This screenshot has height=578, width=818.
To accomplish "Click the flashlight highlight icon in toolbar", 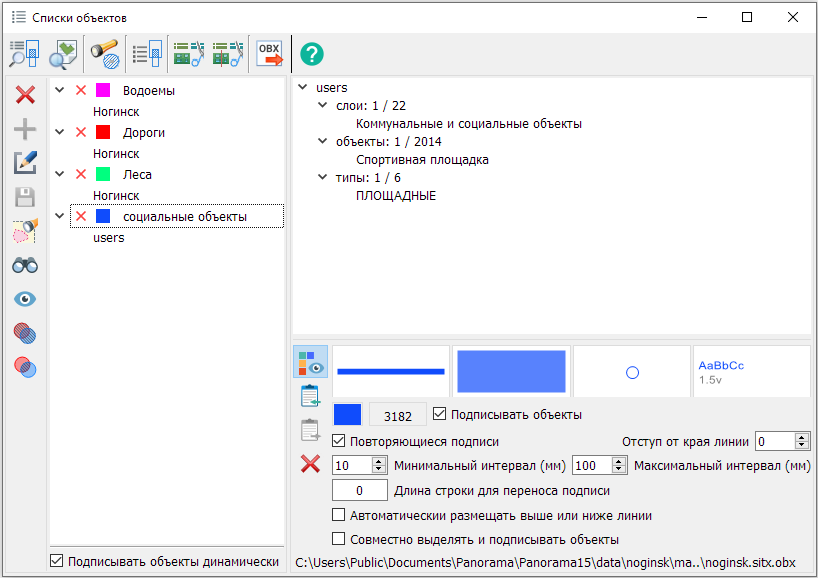I will [104, 53].
